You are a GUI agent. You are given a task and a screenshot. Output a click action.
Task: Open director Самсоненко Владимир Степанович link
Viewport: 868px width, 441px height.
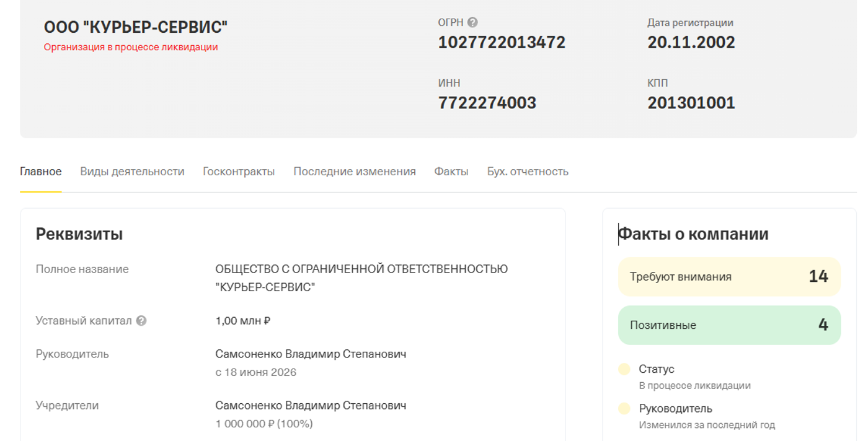(311, 354)
